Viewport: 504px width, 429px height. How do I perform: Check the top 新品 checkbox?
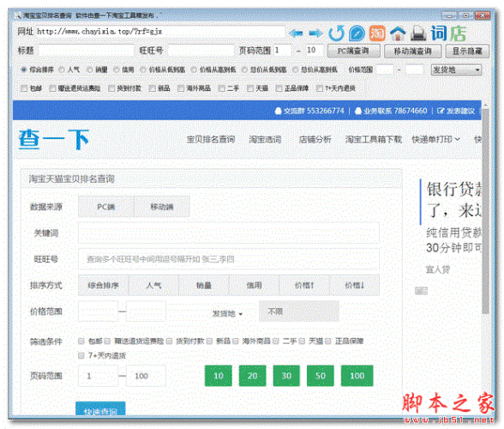[153, 88]
